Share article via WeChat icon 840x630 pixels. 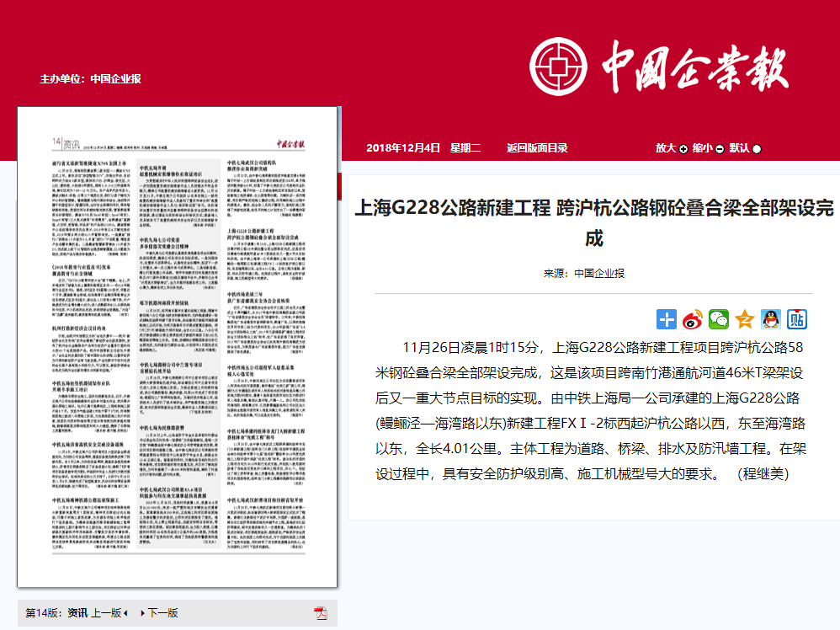click(719, 319)
